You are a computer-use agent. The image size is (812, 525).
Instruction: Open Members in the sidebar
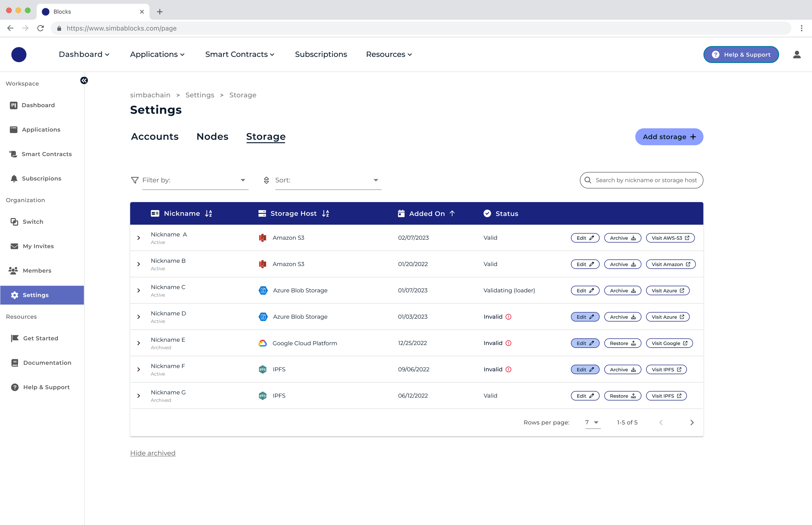coord(37,270)
